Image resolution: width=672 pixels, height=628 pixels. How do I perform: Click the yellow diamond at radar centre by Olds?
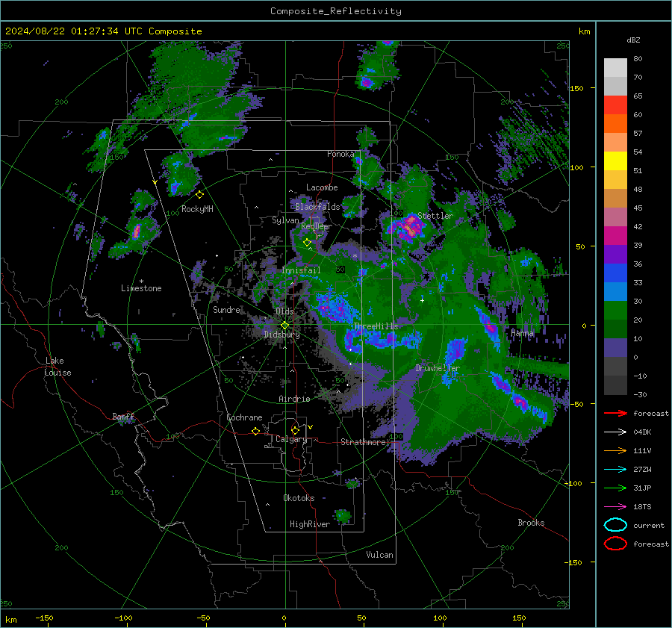click(x=284, y=326)
